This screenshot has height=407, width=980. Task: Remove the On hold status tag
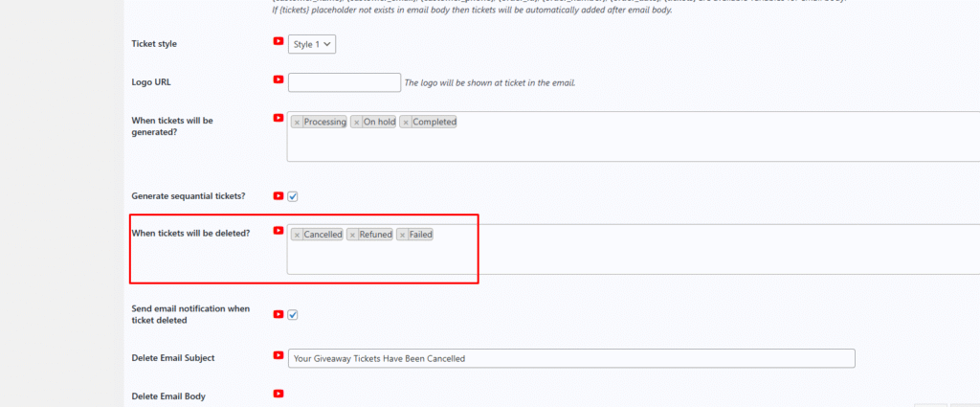[356, 123]
